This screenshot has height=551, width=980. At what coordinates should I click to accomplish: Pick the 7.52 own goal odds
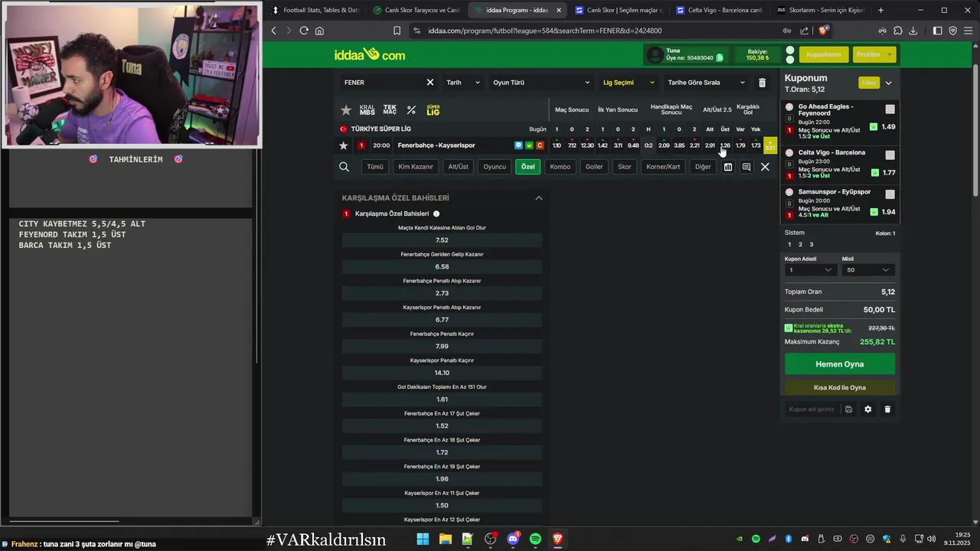coord(442,240)
